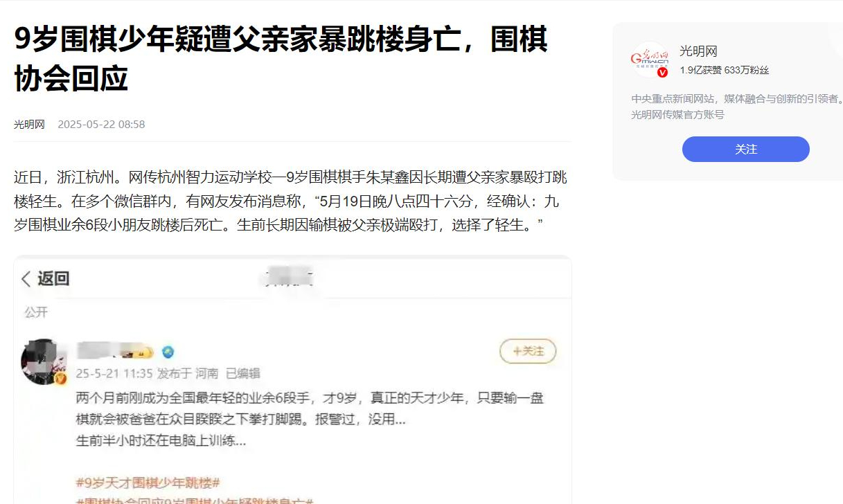Click the blue verified badge near blurred username

[x=168, y=352]
